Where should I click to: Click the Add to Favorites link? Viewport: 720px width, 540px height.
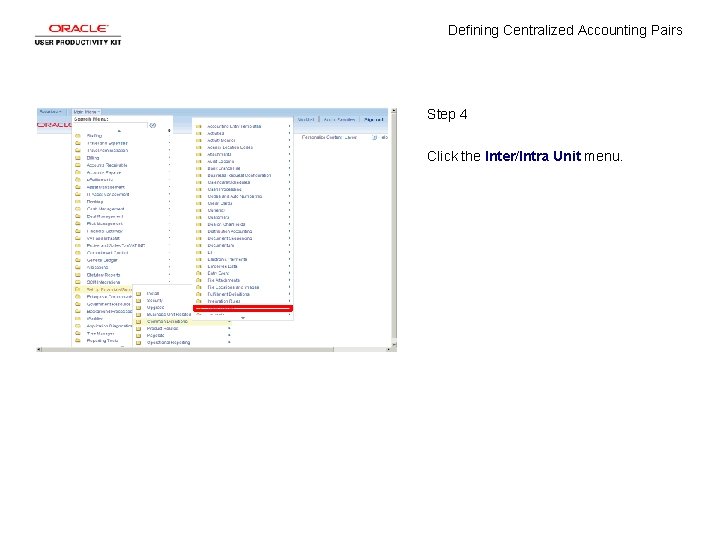[339, 119]
